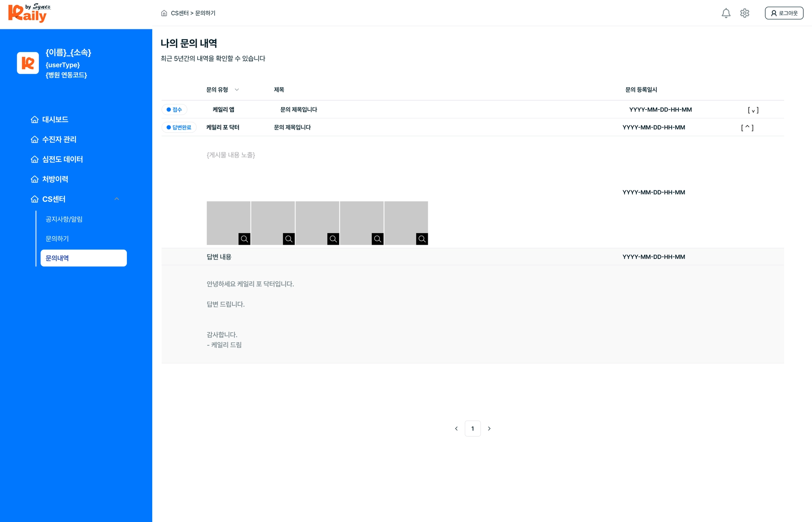Open settings via the gear icon
Image resolution: width=812 pixels, height=522 pixels.
coord(745,13)
